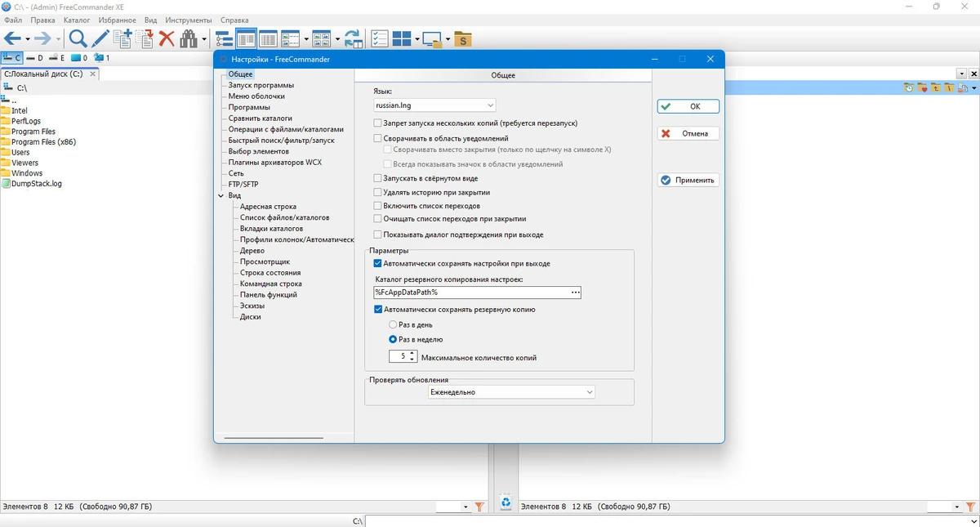This screenshot has width=980, height=527.
Task: Click the recycle bin icon between panels
Action: pos(506,502)
